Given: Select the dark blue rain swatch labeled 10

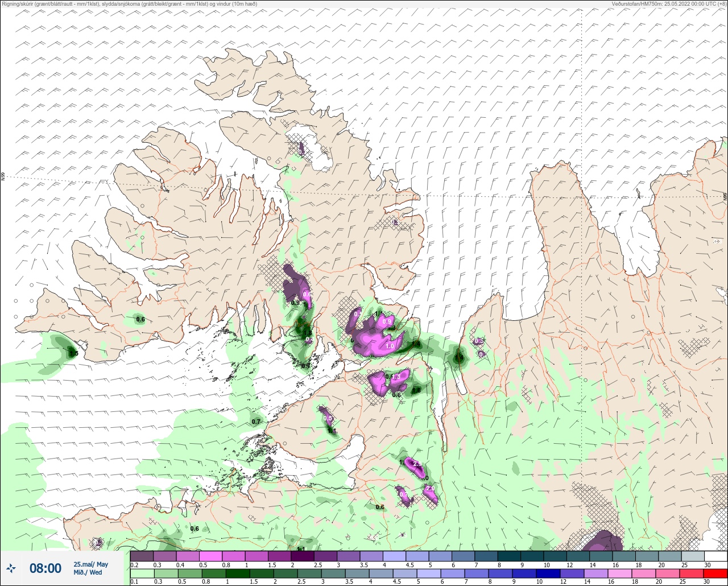Looking at the screenshot, I should (548, 573).
